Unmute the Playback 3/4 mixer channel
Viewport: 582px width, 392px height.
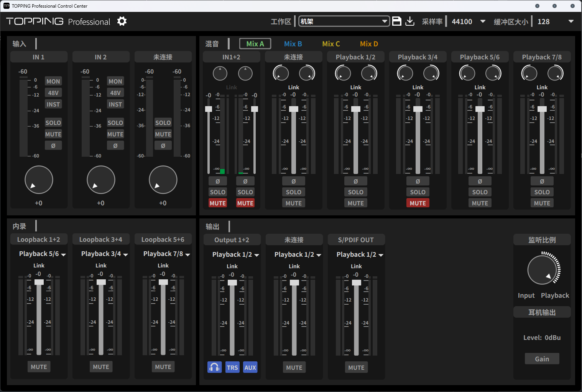[x=418, y=203]
